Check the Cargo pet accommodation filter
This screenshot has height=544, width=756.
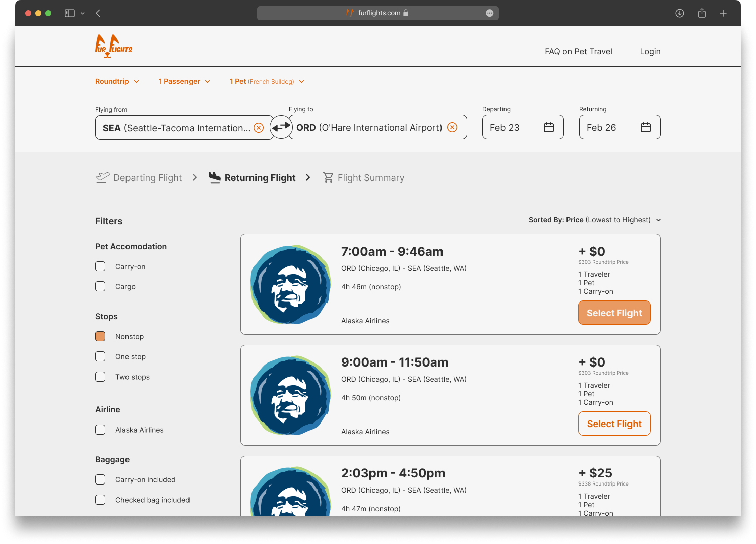tap(100, 286)
